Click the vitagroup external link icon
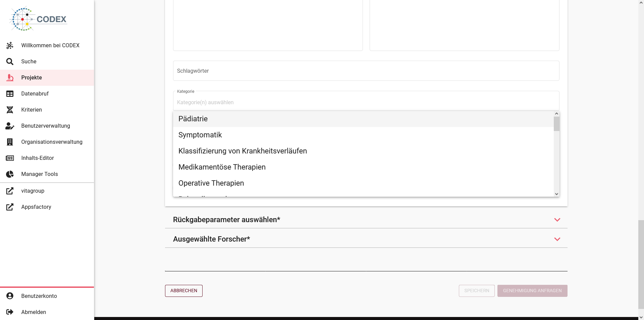Screen dimensions: 644x320 [10, 191]
